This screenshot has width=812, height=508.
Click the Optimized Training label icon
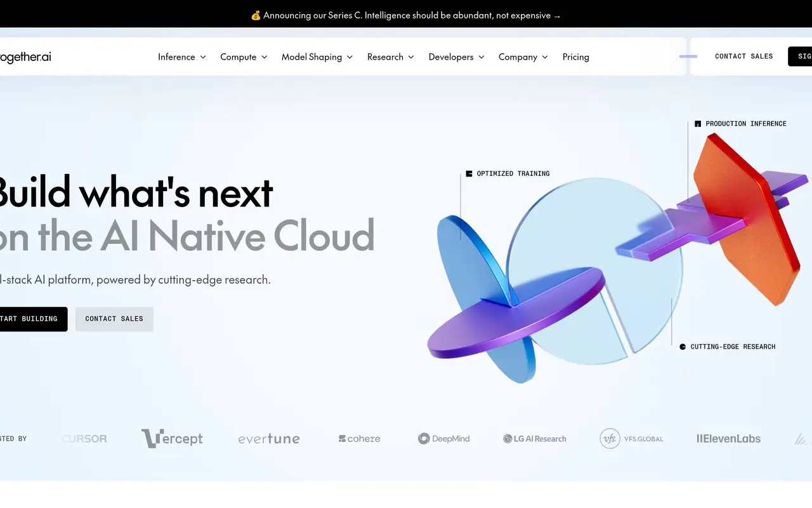click(469, 173)
